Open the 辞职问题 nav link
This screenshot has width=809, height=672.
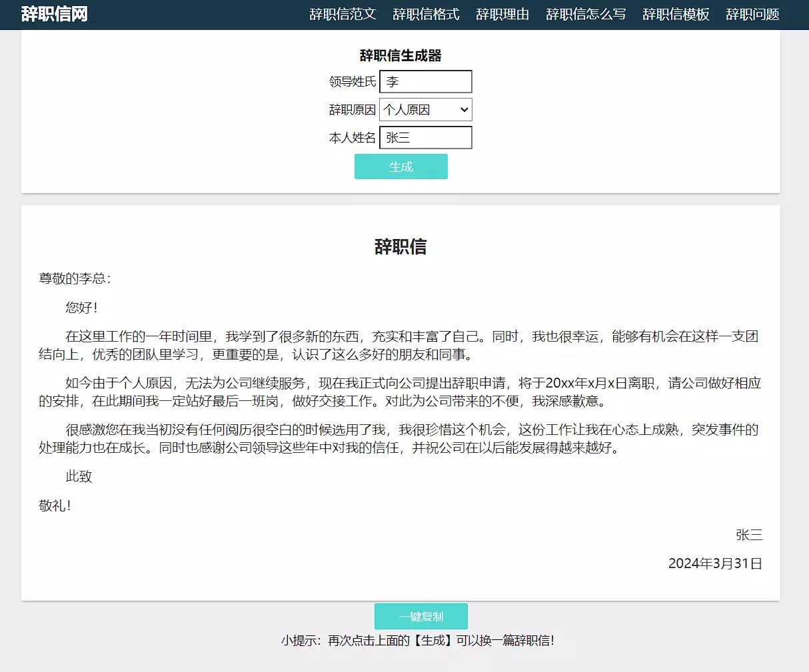pos(752,15)
